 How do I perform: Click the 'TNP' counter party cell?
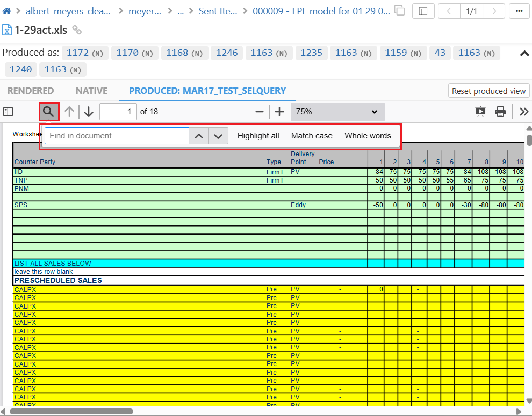pyautogui.click(x=21, y=180)
